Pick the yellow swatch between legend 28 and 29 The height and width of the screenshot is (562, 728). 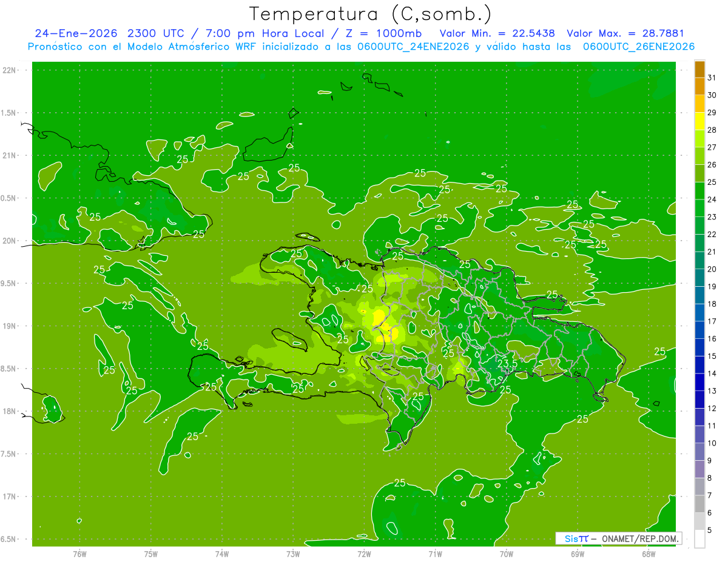click(699, 121)
